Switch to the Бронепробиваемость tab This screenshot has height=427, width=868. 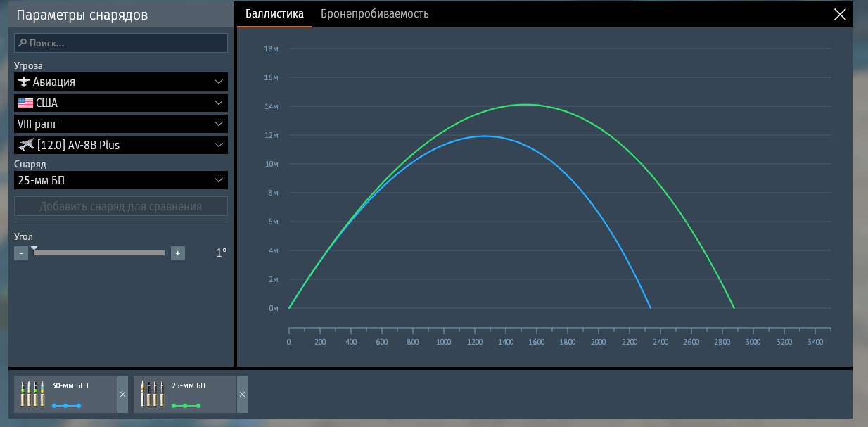tap(374, 14)
